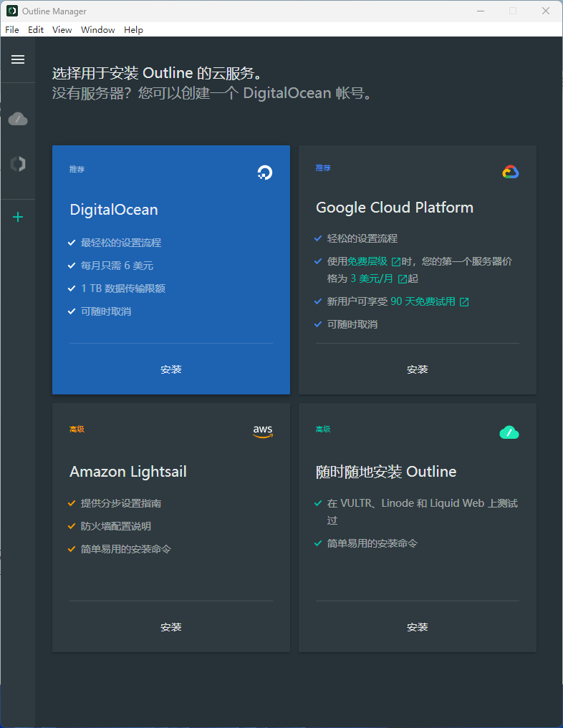The width and height of the screenshot is (563, 728).
Task: Open the File menu
Action: click(12, 30)
